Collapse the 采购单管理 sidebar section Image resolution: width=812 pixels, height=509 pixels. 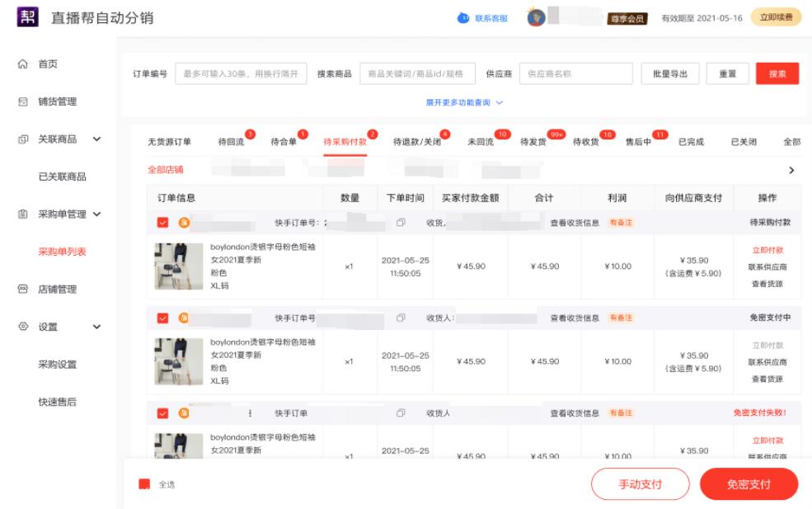[x=96, y=214]
